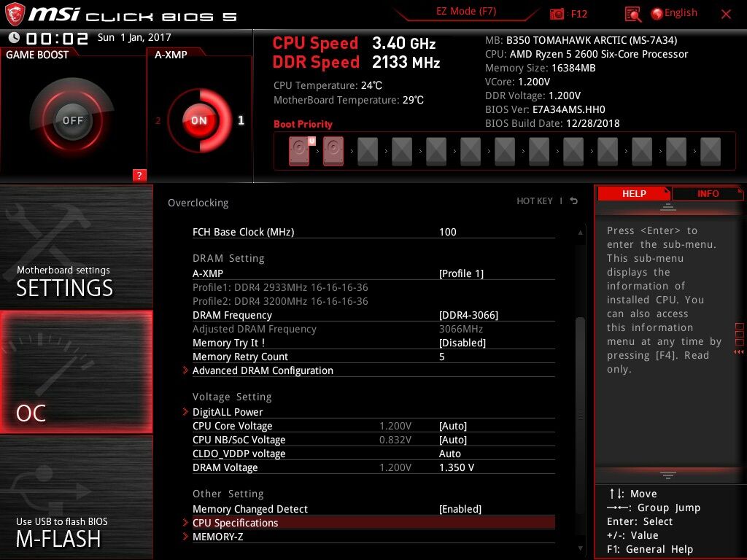This screenshot has width=747, height=560.
Task: Click the CPU Speed 3.40 GHz readout
Action: 354,43
